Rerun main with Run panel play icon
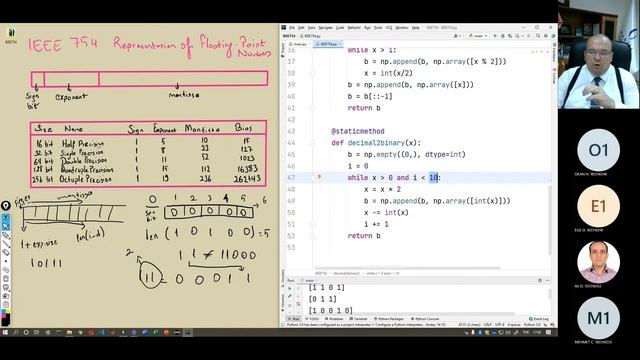 (290, 289)
